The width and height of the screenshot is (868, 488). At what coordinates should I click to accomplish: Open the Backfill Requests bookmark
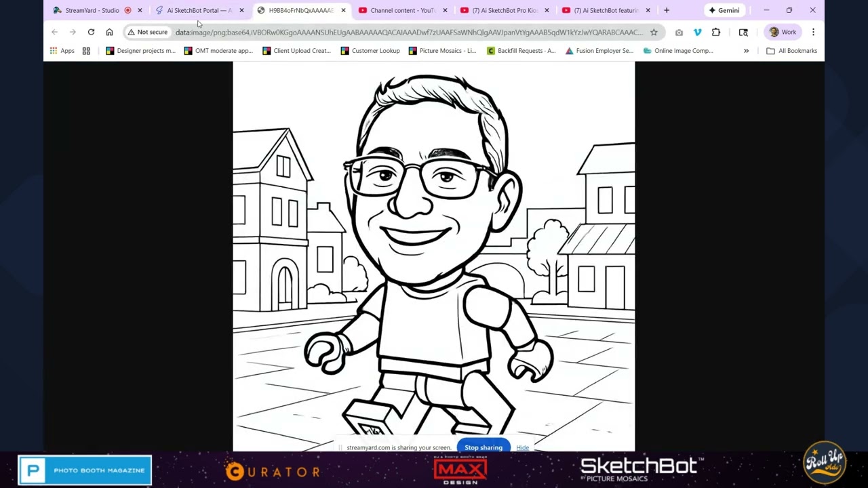click(521, 51)
